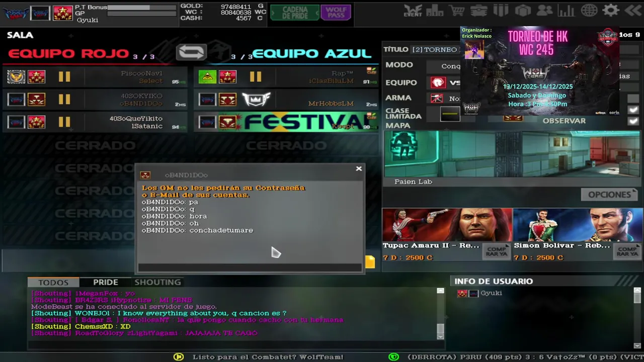Click the P.T Bonus progress bar
The image size is (644, 362).
coord(143,8)
